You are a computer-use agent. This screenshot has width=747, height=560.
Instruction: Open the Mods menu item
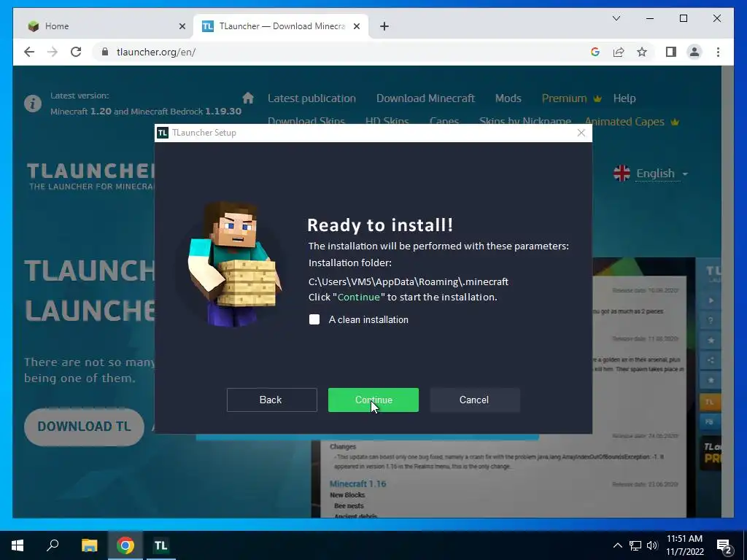(508, 98)
